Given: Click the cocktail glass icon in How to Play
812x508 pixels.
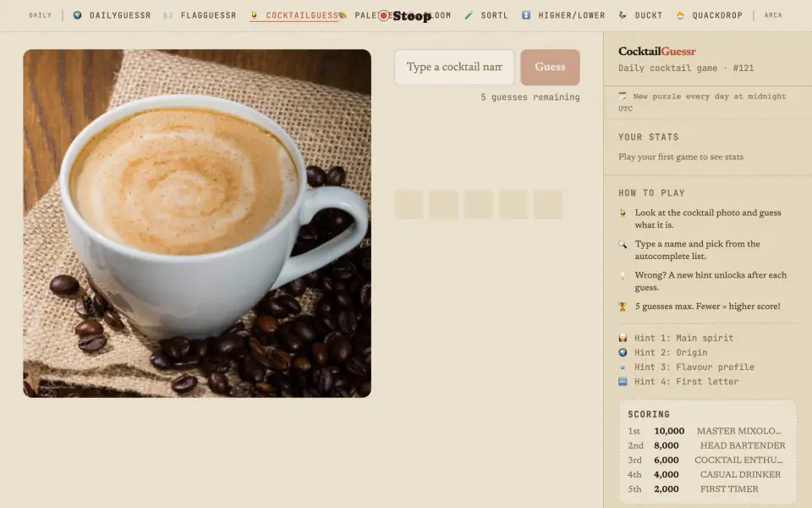Looking at the screenshot, I should [623, 213].
